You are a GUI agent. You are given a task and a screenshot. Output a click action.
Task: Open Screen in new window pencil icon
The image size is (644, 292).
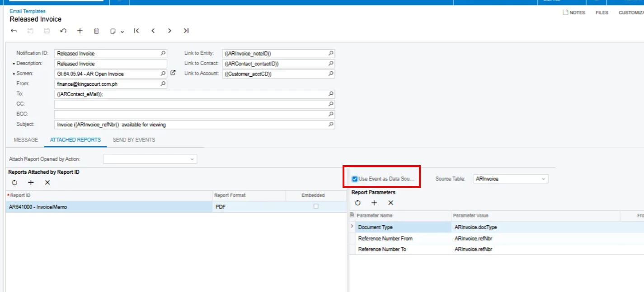[x=173, y=73]
